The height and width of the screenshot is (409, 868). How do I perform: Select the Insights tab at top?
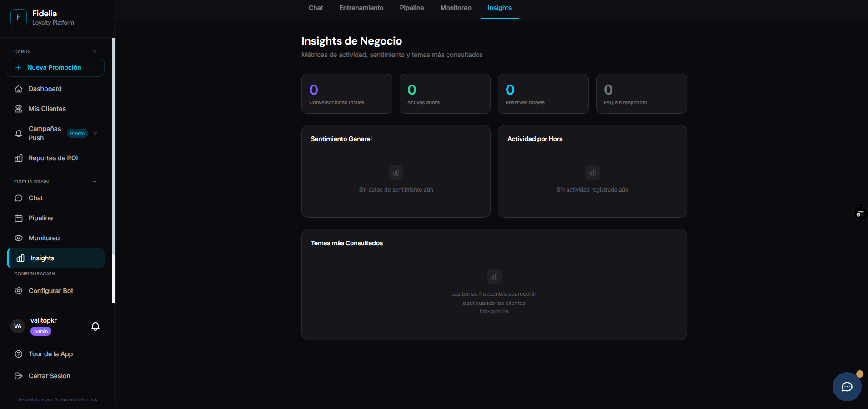point(500,8)
